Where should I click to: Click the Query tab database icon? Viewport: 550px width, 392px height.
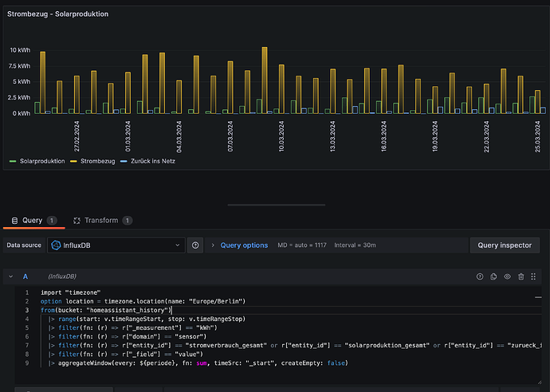click(x=14, y=221)
